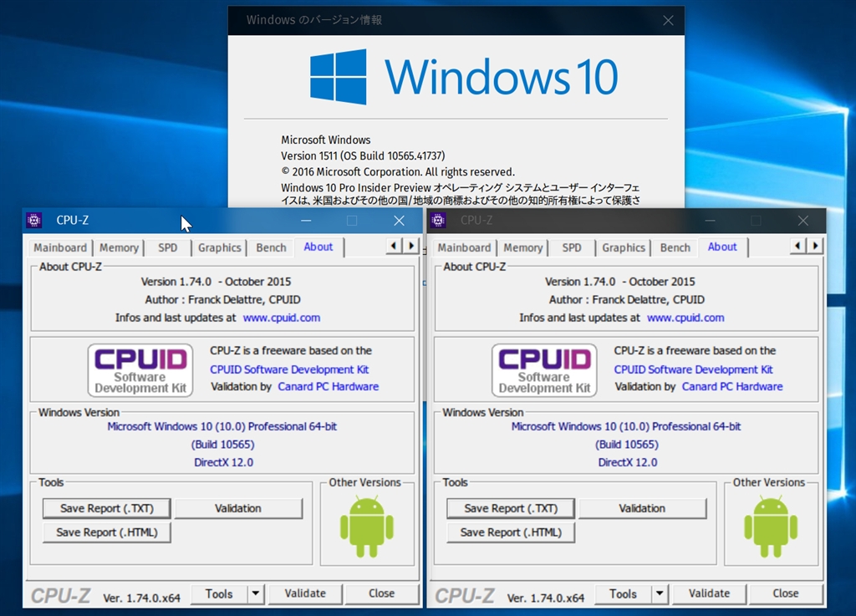Screen dimensions: 856x616
Task: Close the left CPU-Z window with X
Action: click(x=399, y=221)
